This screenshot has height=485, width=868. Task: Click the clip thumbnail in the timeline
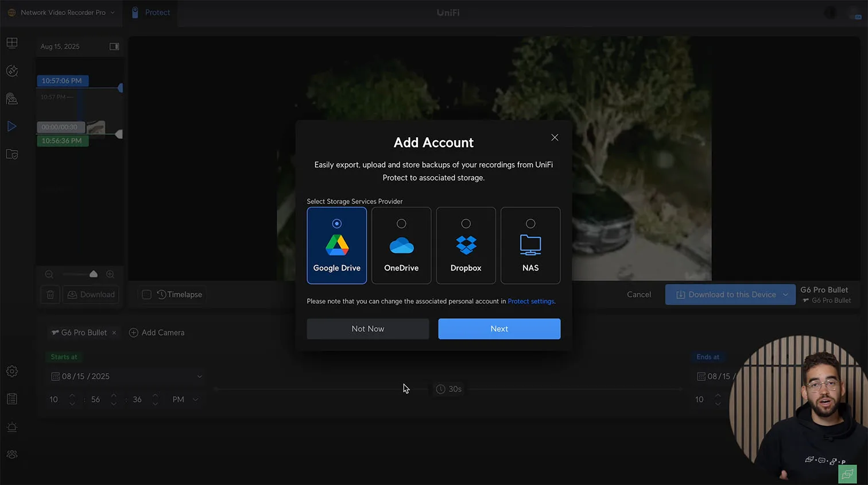pos(96,127)
